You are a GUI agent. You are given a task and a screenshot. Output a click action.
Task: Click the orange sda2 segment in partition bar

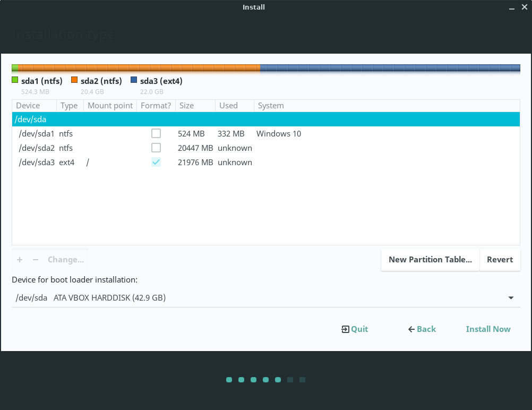point(138,68)
